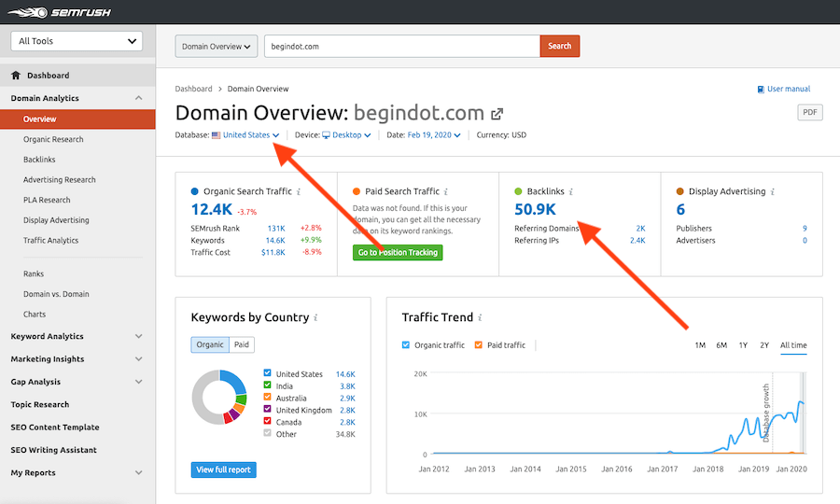Uncheck India in keyword legend
840x504 pixels.
(267, 385)
